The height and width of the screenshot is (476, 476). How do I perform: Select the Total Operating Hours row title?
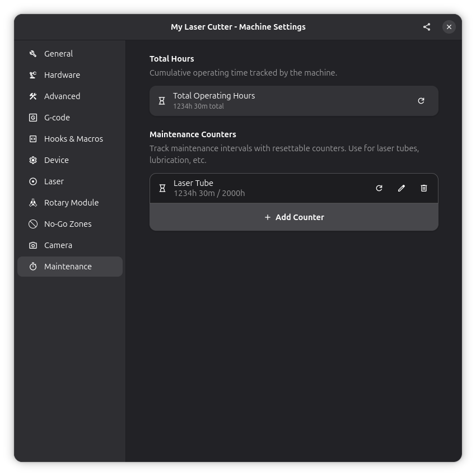click(x=214, y=96)
